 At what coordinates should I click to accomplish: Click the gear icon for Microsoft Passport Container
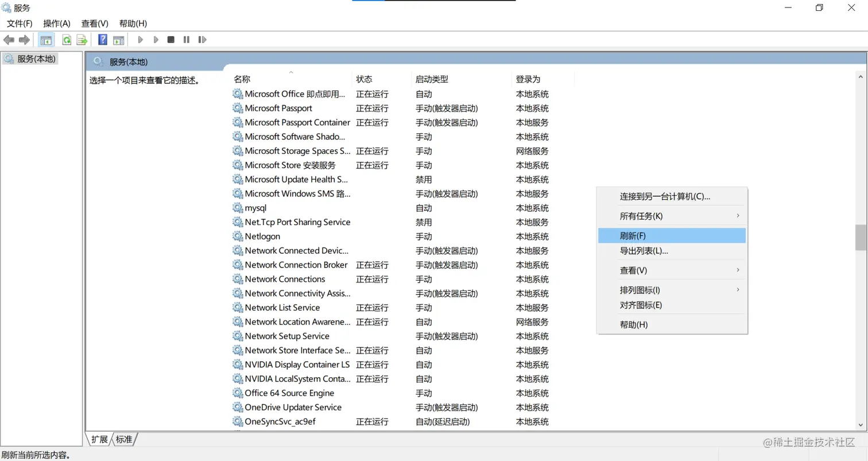238,122
